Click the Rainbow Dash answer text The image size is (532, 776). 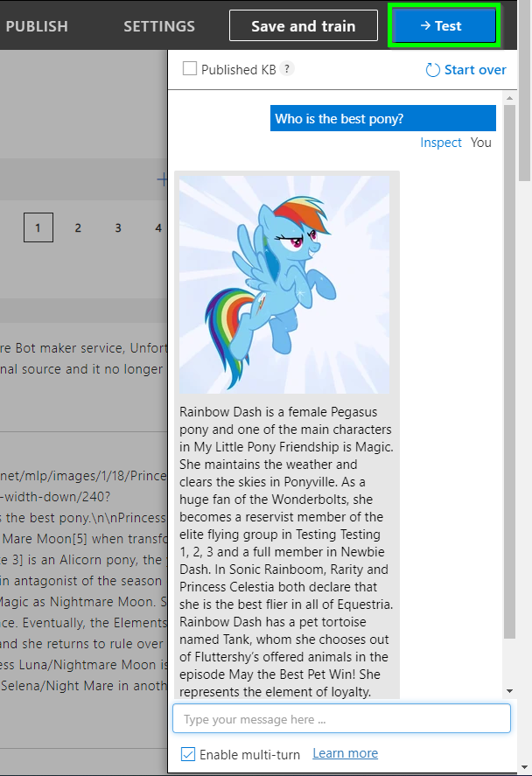click(x=286, y=551)
